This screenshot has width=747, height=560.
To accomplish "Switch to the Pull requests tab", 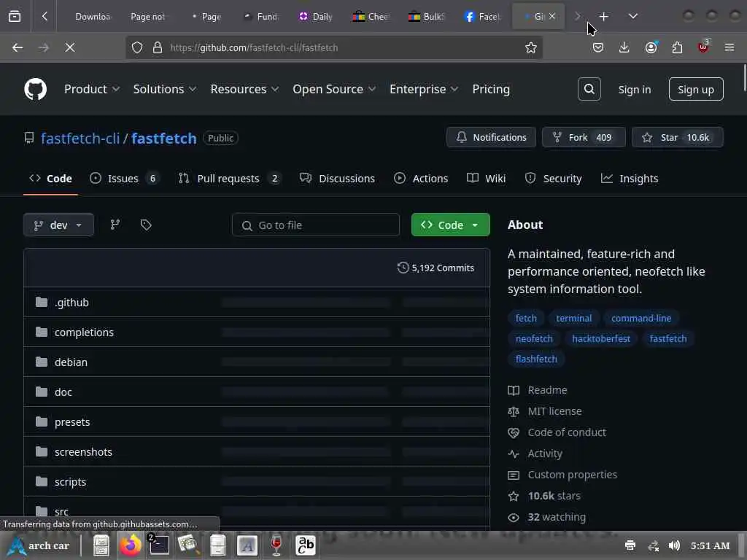I will click(230, 179).
